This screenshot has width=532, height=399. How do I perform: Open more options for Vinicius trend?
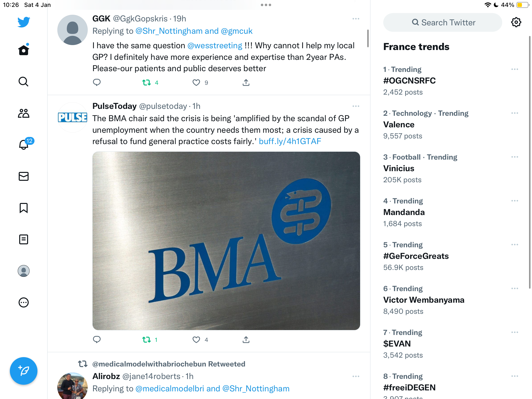515,157
